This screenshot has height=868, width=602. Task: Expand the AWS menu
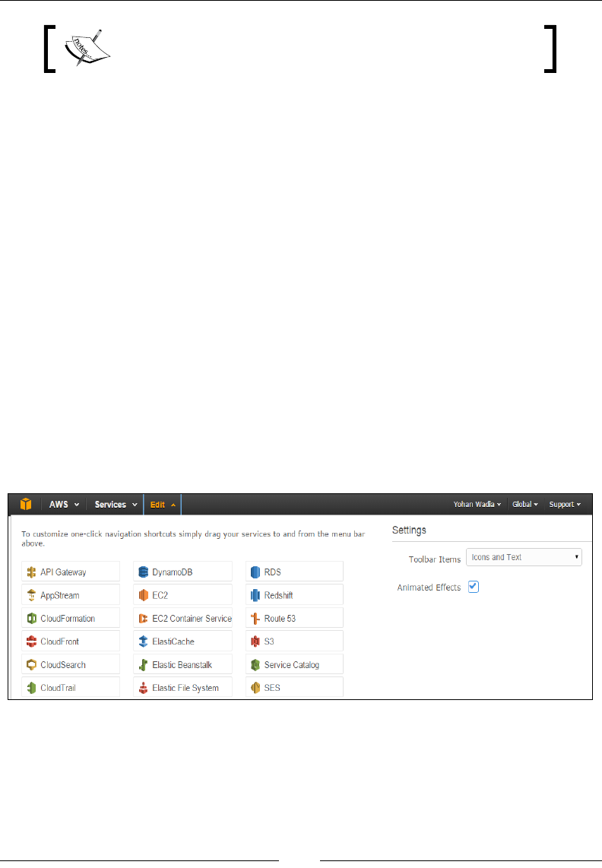[65, 504]
